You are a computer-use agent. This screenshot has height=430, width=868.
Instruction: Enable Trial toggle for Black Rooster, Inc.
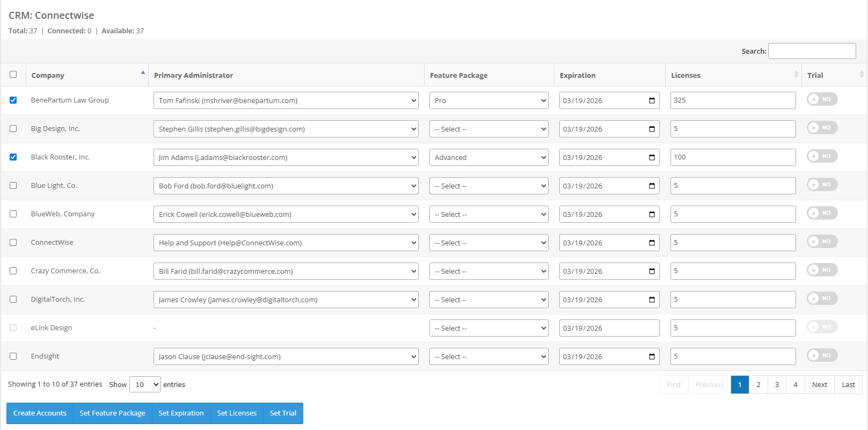point(821,156)
